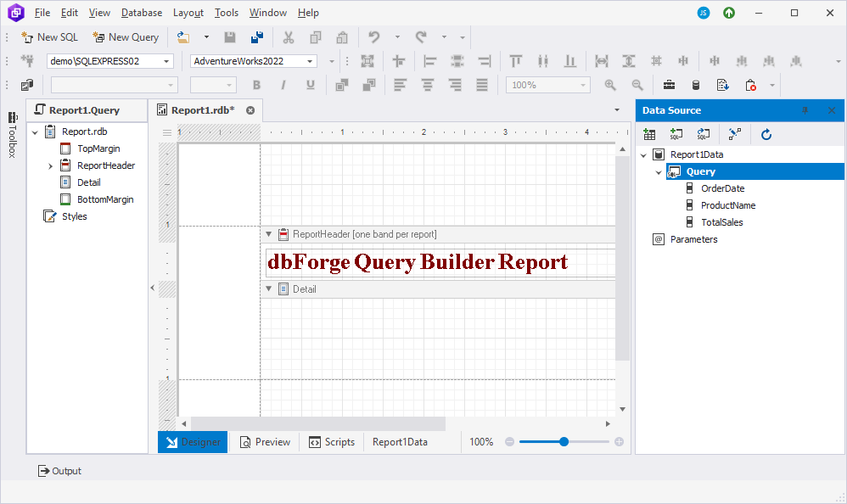Redo the last action
The image size is (847, 504).
click(x=421, y=37)
